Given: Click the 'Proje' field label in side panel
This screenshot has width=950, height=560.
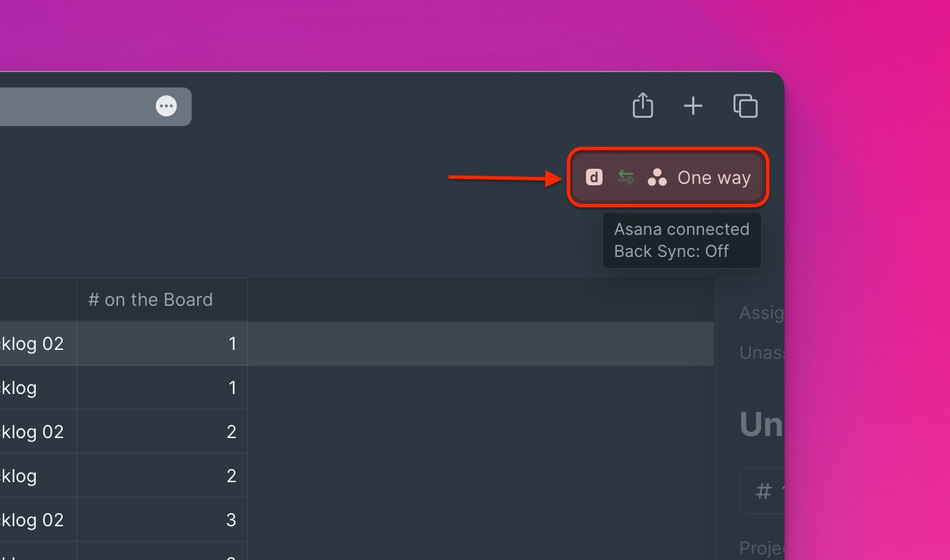Looking at the screenshot, I should (762, 548).
